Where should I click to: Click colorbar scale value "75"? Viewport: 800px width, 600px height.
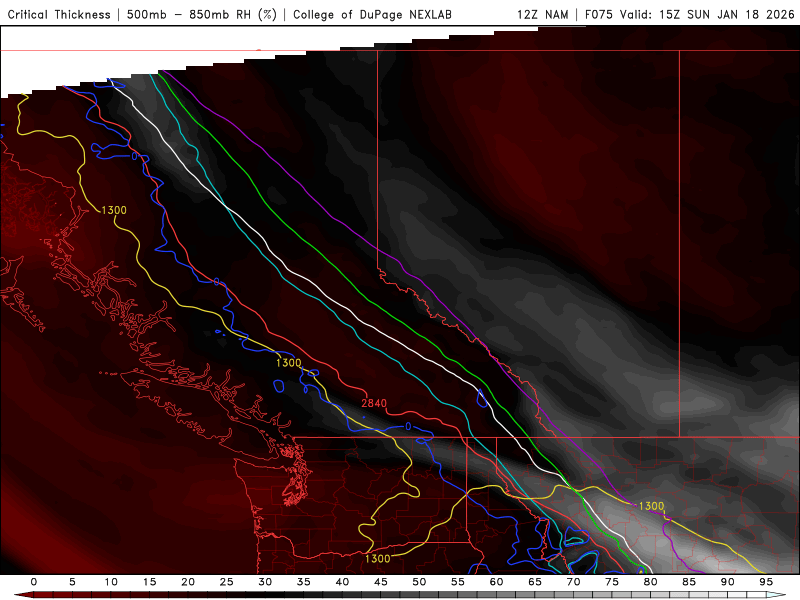[612, 582]
